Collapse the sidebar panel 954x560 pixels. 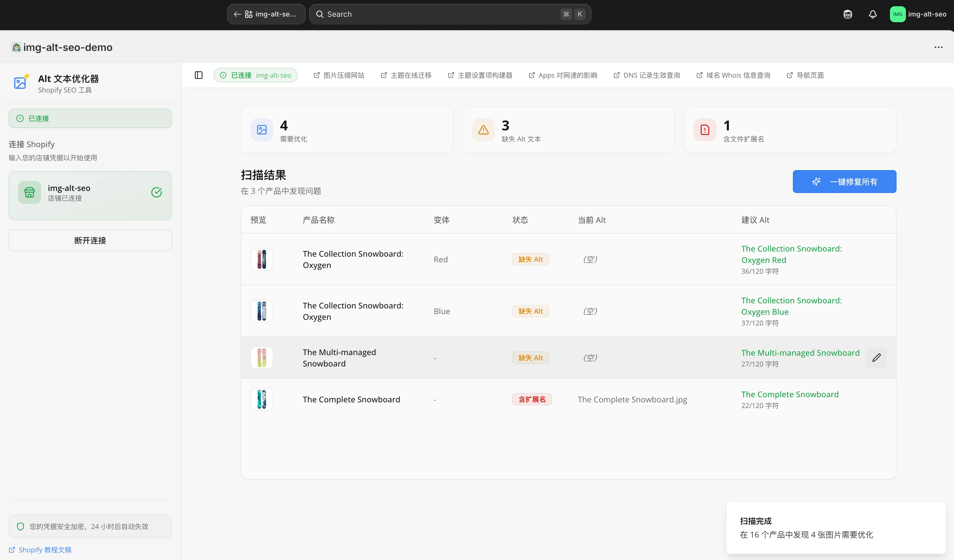198,75
